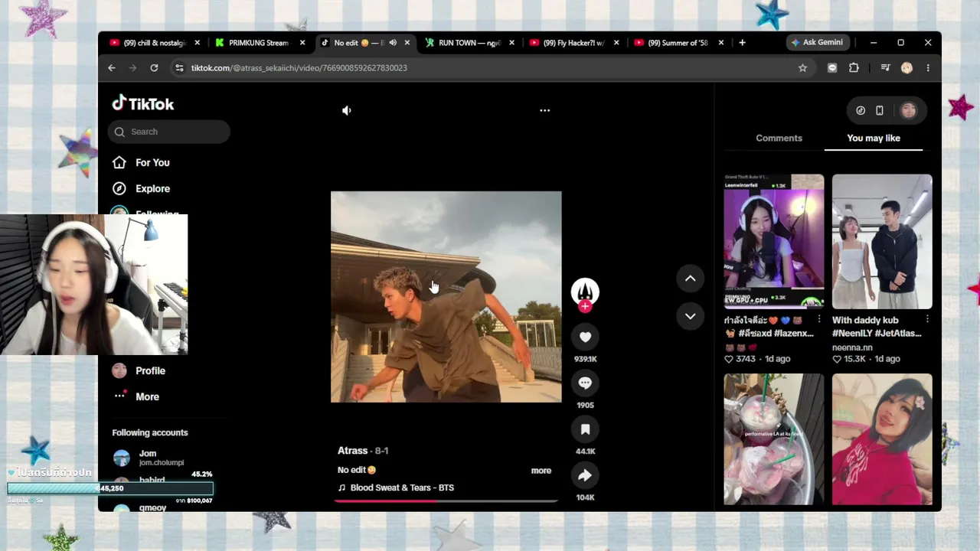This screenshot has width=980, height=551.
Task: Open the media controls icon in toolbar
Action: 885,68
